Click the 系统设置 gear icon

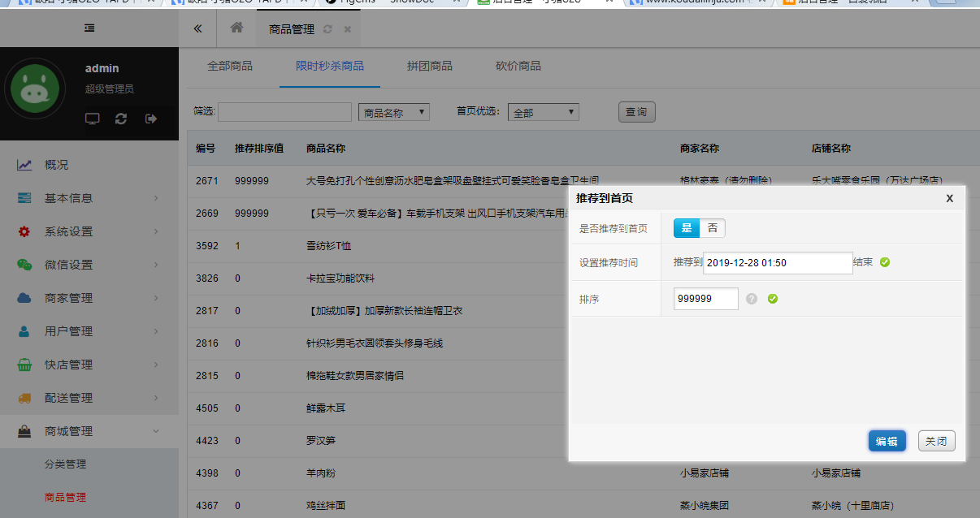24,231
